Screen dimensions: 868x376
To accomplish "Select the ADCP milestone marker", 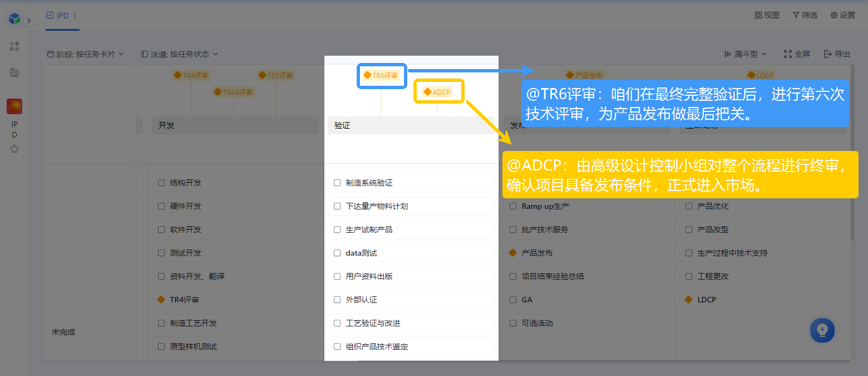I will click(x=437, y=92).
